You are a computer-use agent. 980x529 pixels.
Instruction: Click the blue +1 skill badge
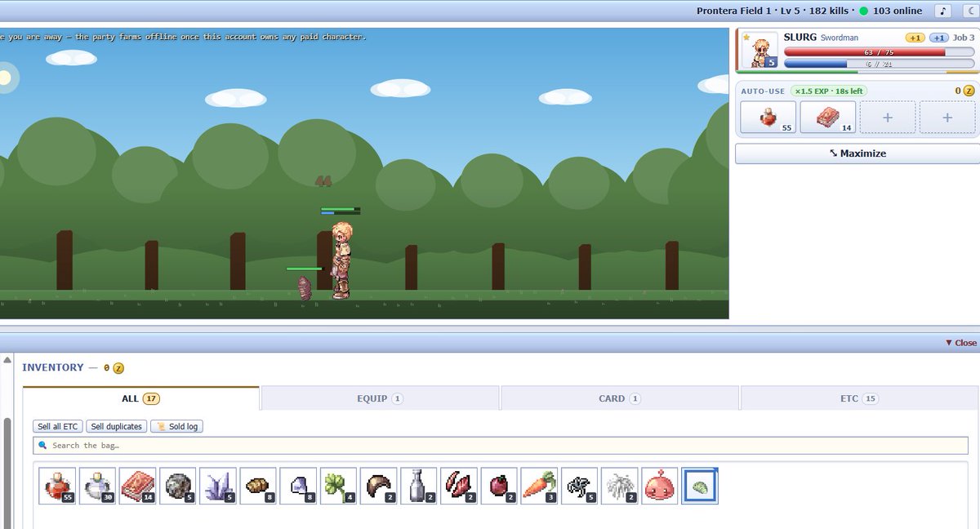[938, 38]
